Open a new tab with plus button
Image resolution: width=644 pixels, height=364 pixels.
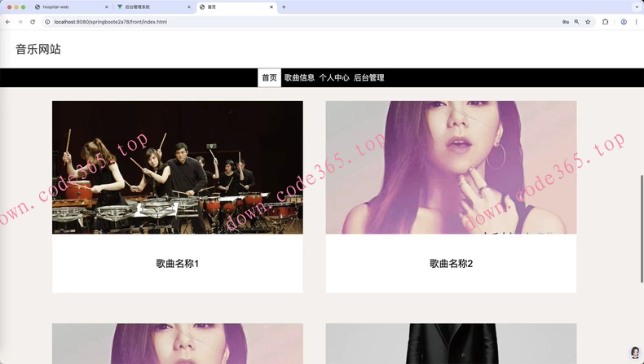point(284,7)
